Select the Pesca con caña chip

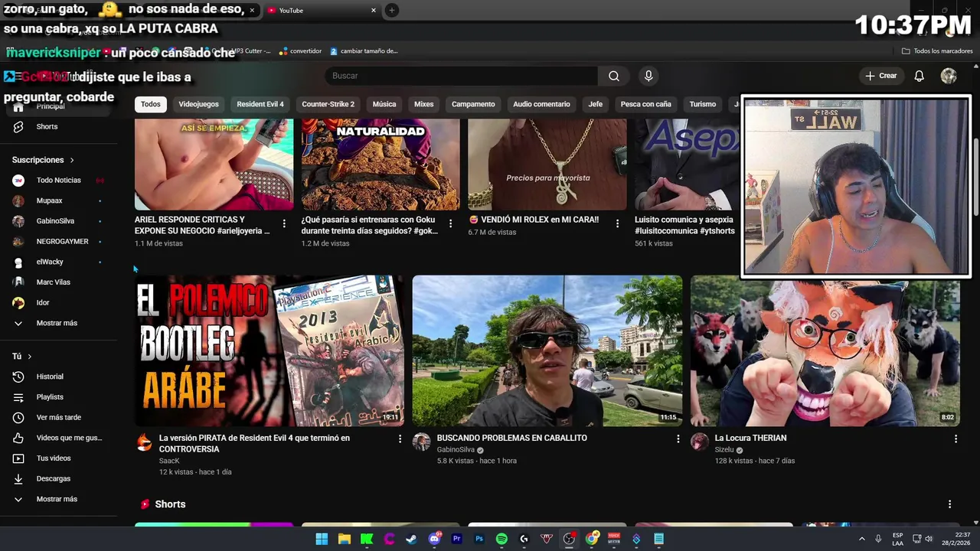coord(645,104)
